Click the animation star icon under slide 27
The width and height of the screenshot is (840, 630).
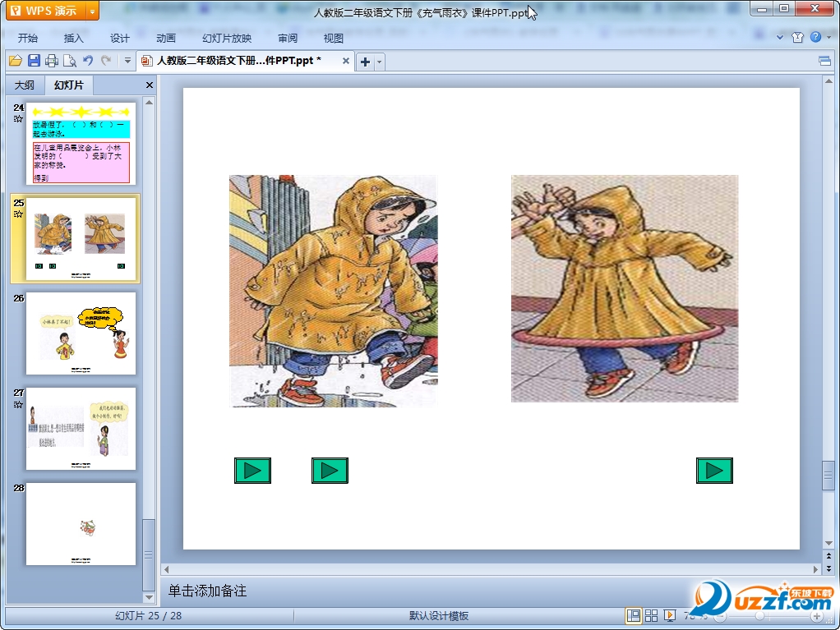point(18,404)
